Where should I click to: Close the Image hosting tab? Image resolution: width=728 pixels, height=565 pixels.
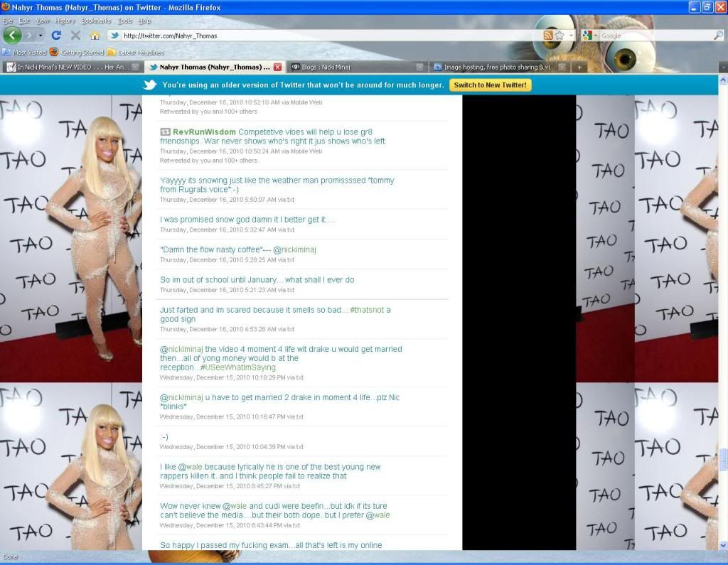coord(562,67)
